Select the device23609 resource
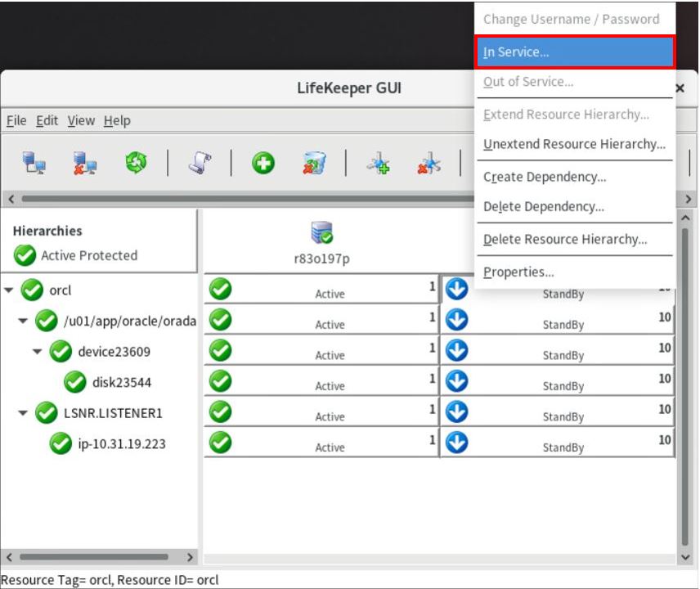This screenshot has height=589, width=700. click(x=114, y=352)
